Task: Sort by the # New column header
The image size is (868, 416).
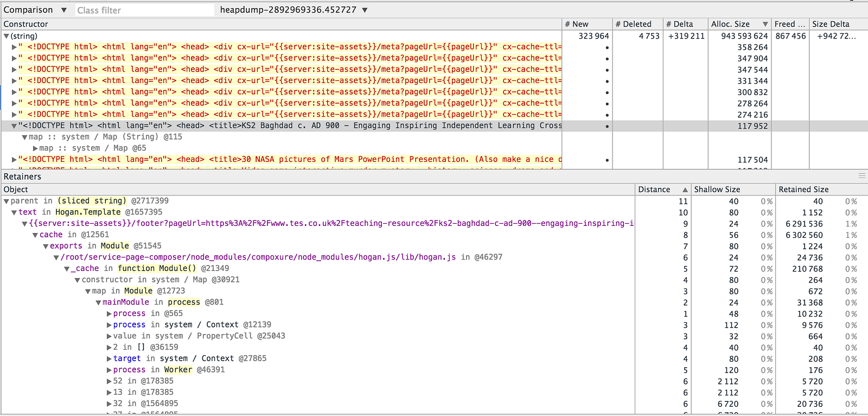Action: (x=587, y=24)
